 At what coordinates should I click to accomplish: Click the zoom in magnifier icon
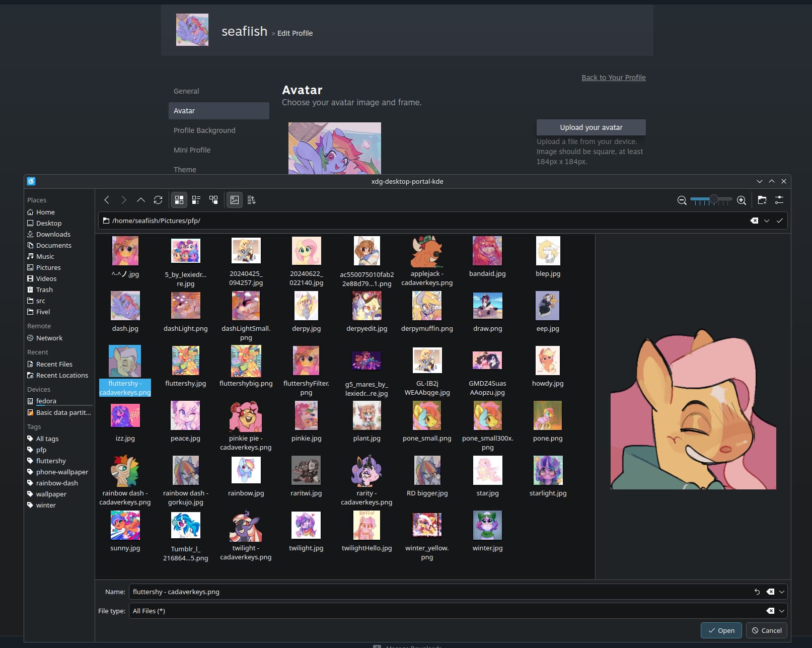741,200
